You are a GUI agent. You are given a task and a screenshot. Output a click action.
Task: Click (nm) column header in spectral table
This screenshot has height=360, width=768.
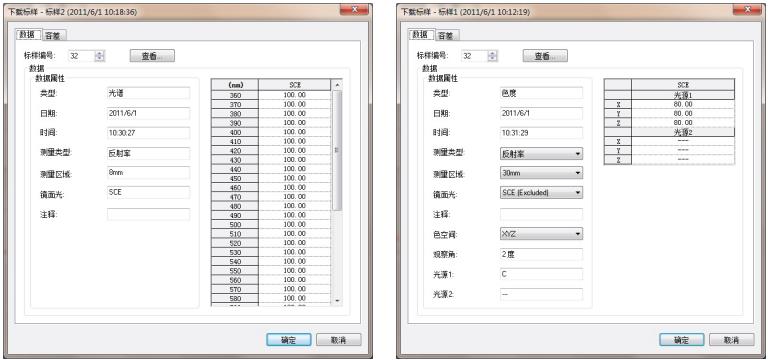pyautogui.click(x=236, y=85)
